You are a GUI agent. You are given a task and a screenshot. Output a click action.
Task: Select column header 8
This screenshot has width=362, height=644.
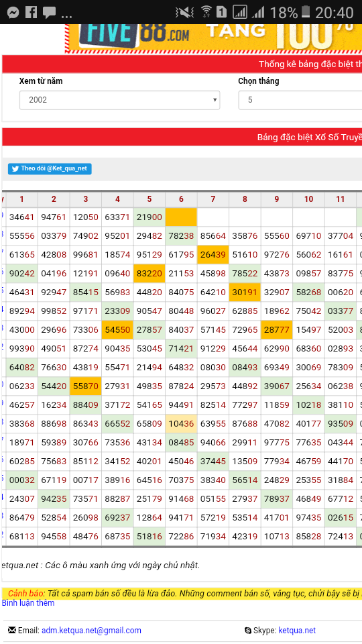tap(245, 199)
